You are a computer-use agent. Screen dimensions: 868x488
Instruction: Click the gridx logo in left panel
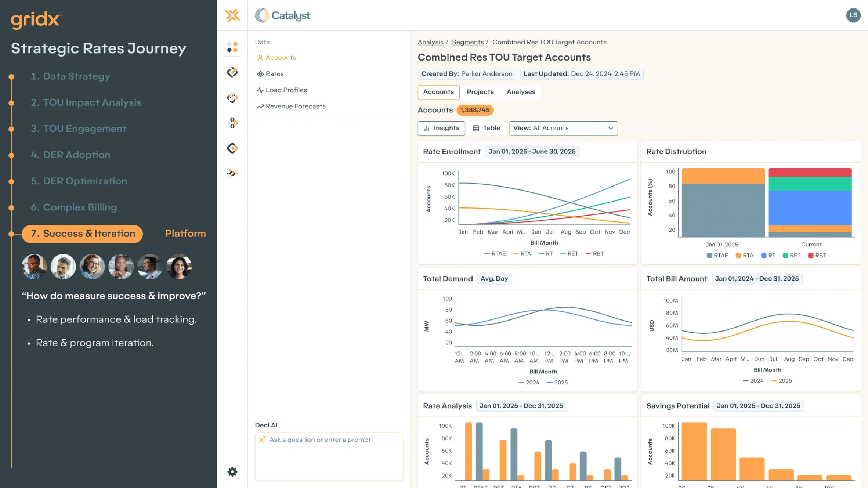36,20
